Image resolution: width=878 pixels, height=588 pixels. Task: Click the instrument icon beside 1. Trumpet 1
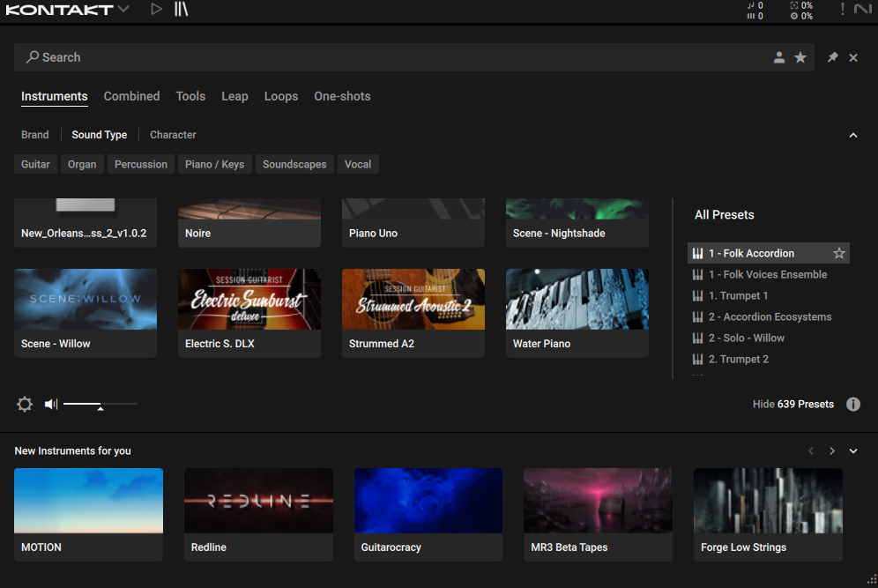(697, 295)
